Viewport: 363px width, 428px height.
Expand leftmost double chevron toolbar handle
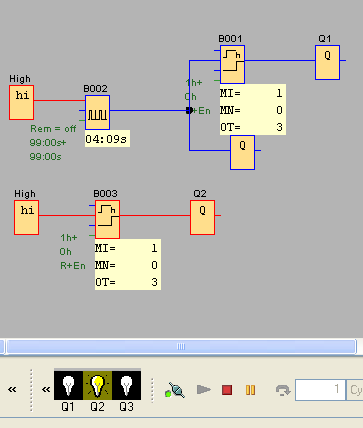12,389
